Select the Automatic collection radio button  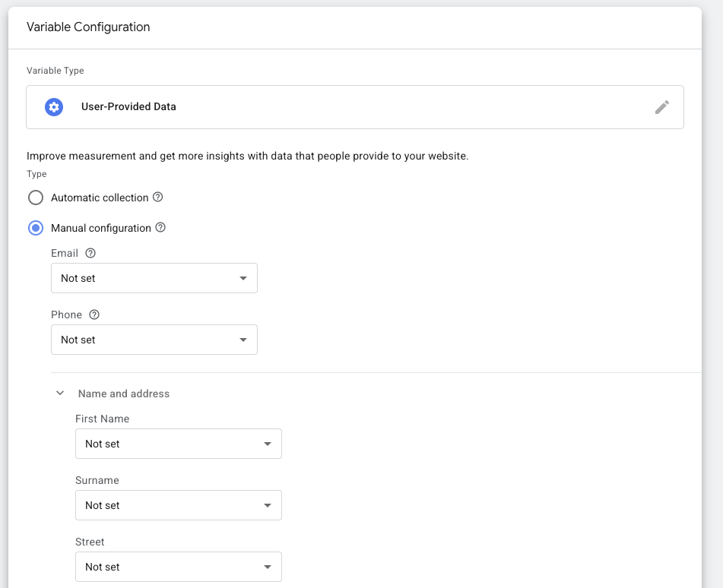click(x=36, y=198)
